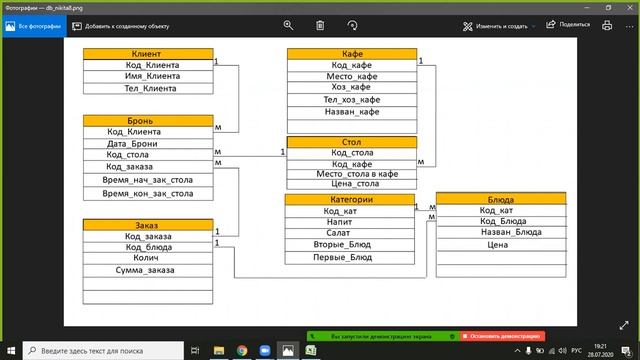Viewport: 640px width, 360px height.
Task: Rotate the image with rotate icon
Action: pos(352,25)
